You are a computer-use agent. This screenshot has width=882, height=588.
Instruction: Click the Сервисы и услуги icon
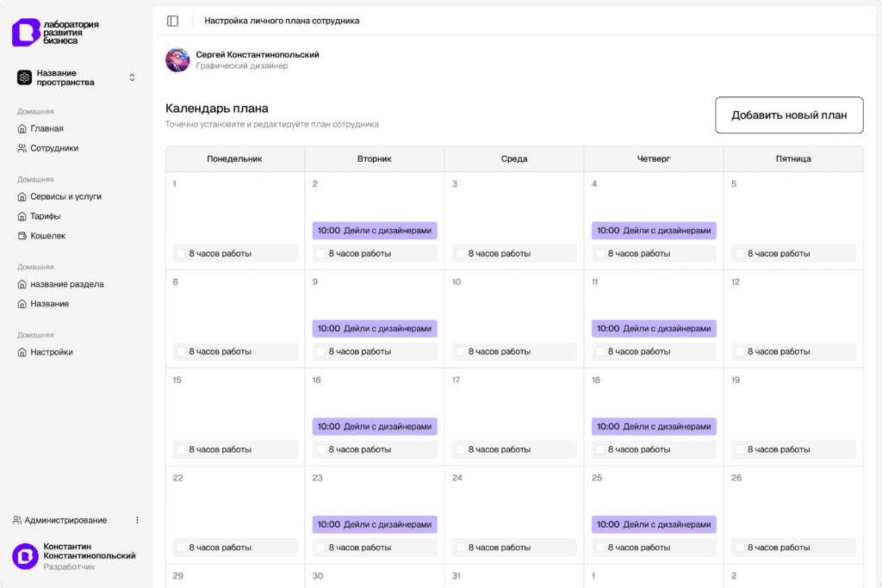[22, 196]
